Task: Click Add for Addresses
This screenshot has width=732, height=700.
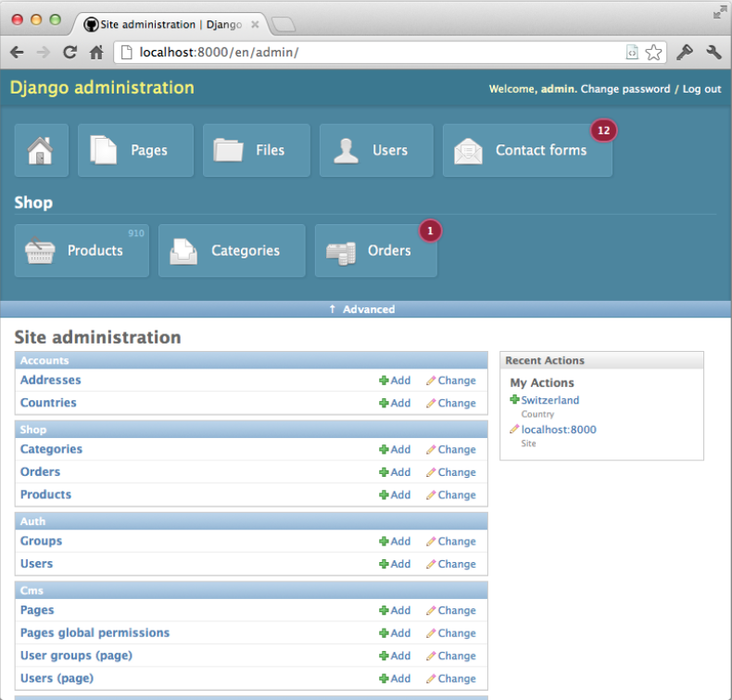Action: [395, 381]
